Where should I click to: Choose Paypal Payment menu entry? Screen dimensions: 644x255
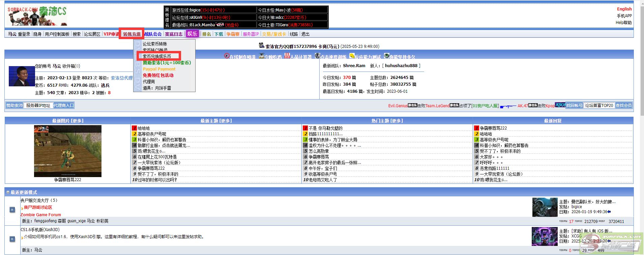159,69
